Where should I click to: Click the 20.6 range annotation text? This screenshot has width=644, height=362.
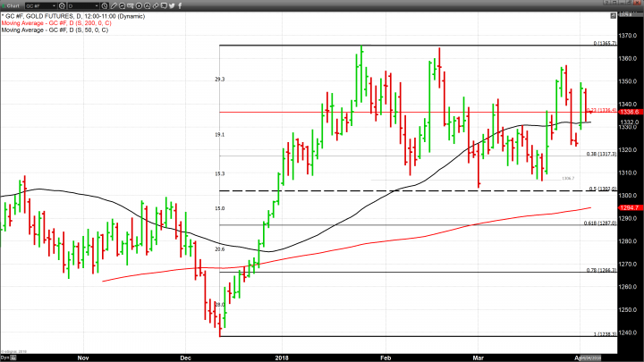click(220, 249)
